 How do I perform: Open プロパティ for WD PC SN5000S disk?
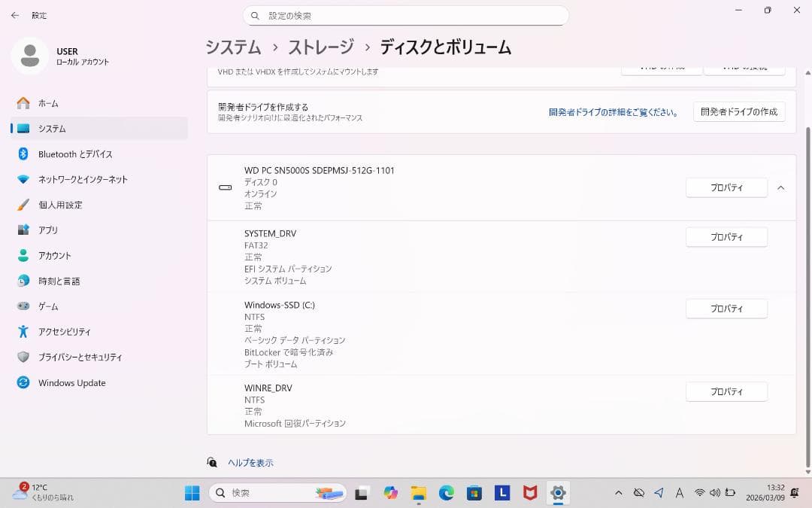pos(726,187)
